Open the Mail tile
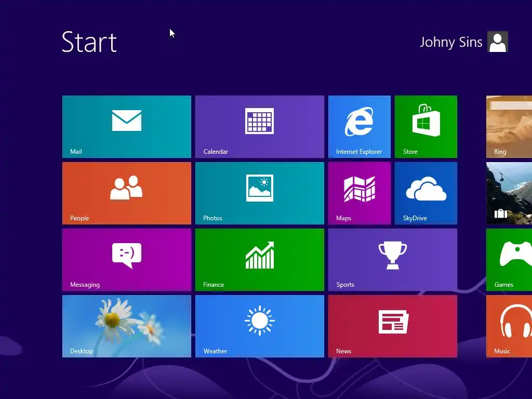Image resolution: width=532 pixels, height=399 pixels. click(x=127, y=127)
